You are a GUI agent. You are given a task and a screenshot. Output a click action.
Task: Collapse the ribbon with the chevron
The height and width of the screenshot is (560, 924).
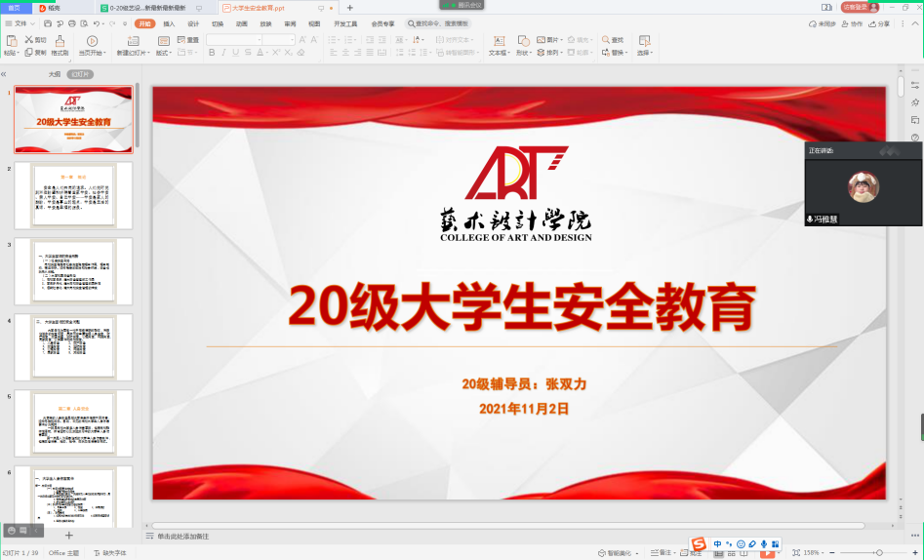click(915, 23)
